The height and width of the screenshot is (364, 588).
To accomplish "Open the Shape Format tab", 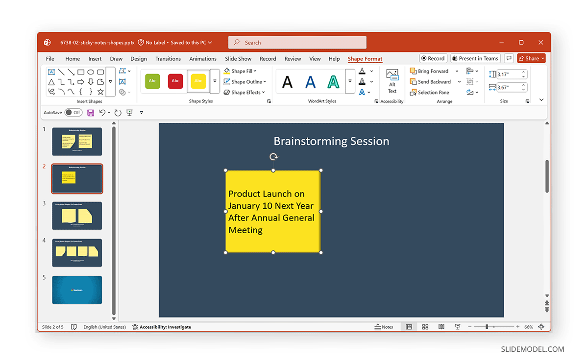I will tap(365, 58).
